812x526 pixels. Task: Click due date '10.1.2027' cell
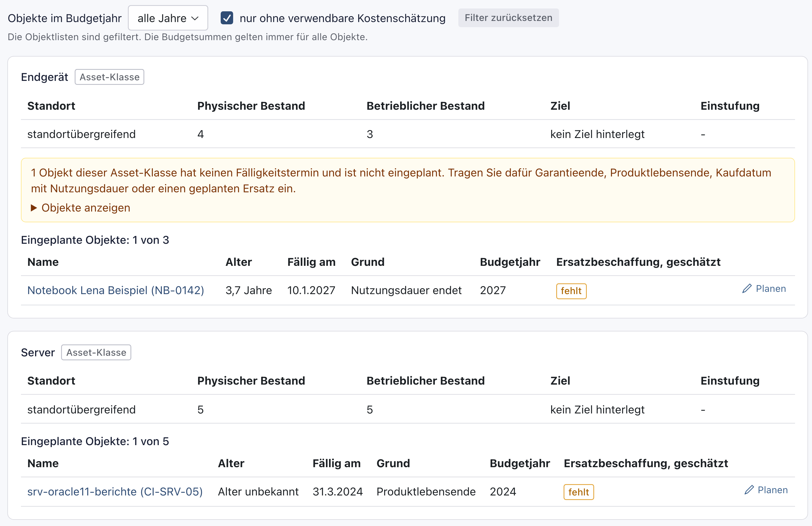point(311,290)
